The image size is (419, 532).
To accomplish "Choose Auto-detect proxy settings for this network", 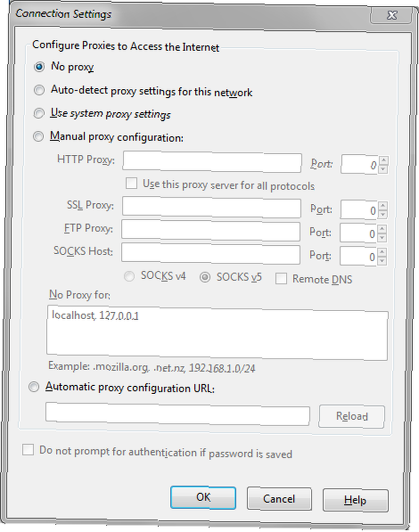I will pyautogui.click(x=39, y=90).
